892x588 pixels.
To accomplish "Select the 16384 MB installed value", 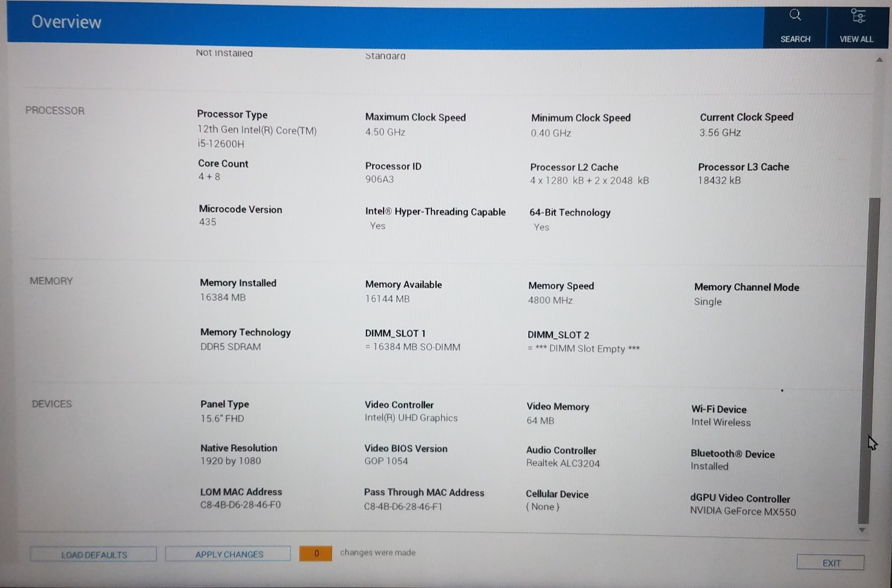I will coord(223,298).
